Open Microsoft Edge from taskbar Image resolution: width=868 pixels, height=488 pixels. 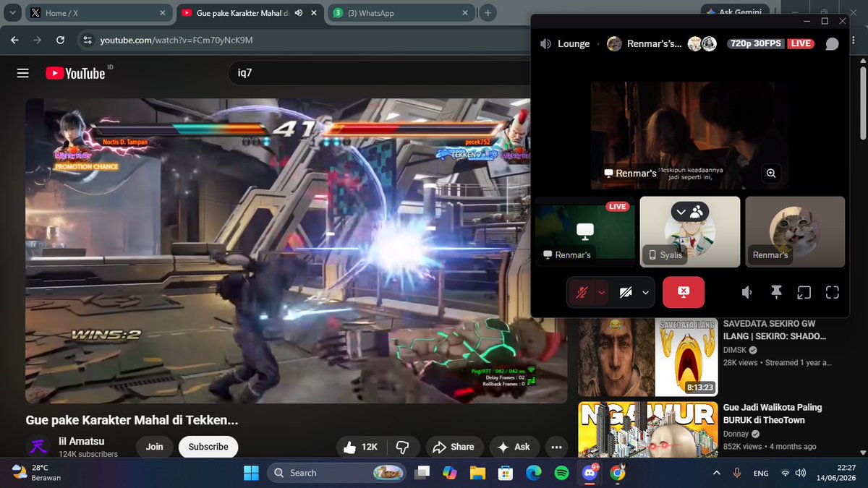[534, 473]
